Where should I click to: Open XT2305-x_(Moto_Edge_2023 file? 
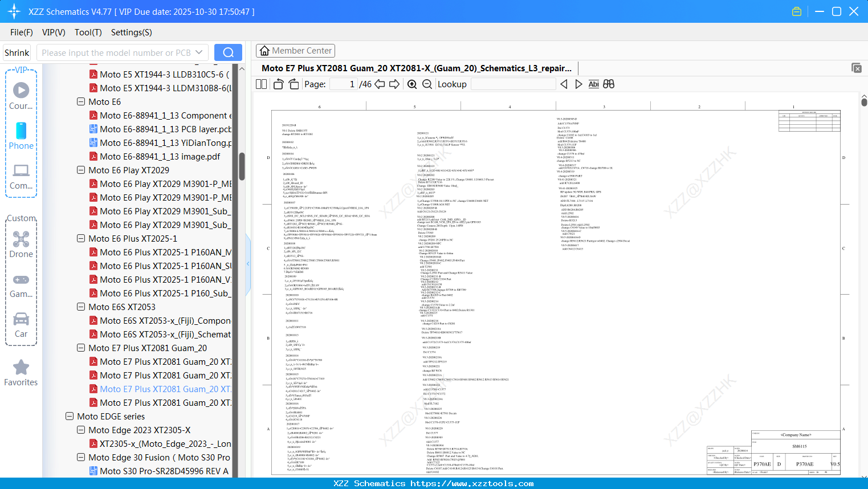[160, 444]
